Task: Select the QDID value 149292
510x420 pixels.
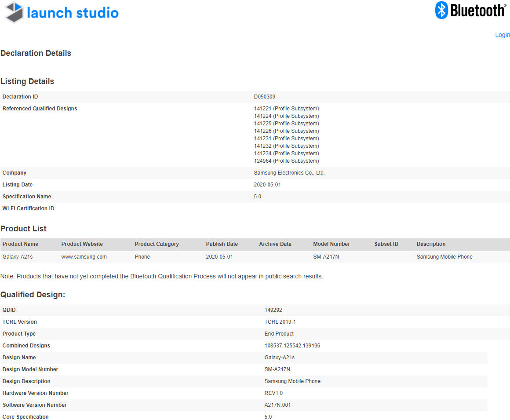Action: [273, 310]
